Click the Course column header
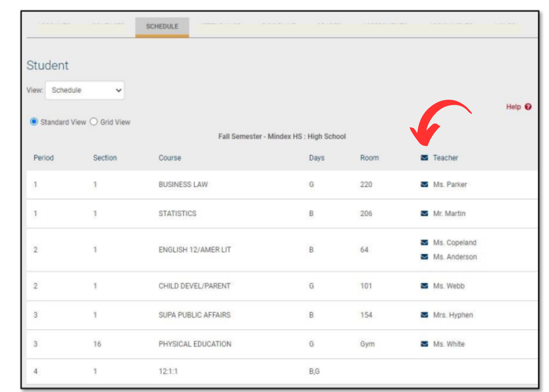The width and height of the screenshot is (549, 392). [170, 158]
